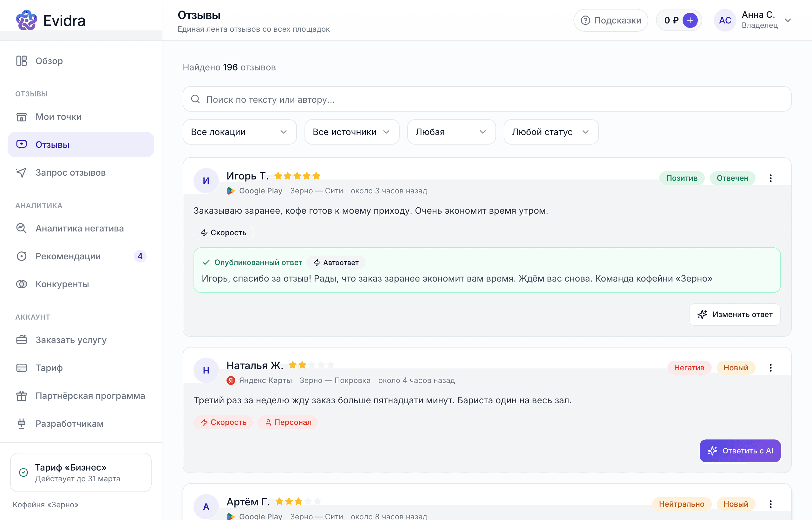812x520 pixels.
Task: Open the Обзор dashboard section
Action: coord(81,61)
